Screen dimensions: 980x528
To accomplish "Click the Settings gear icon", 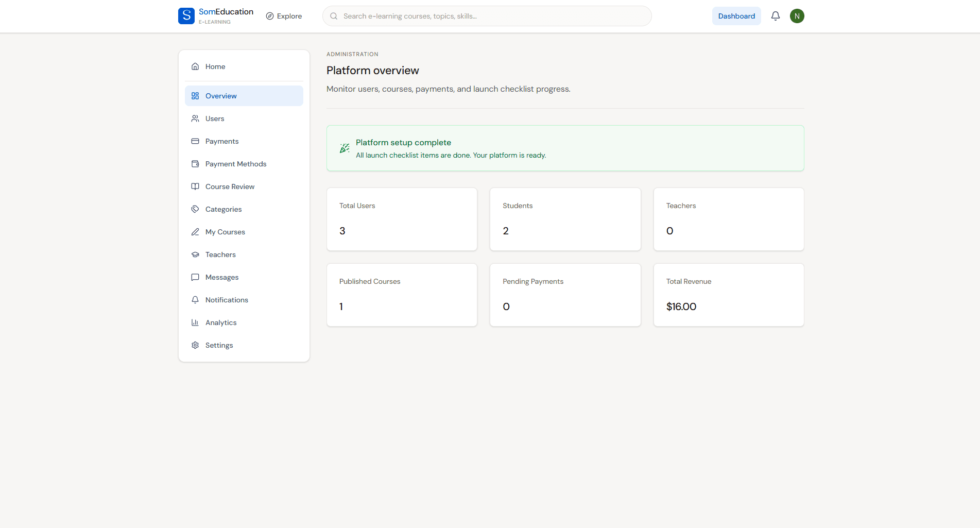I will click(195, 345).
